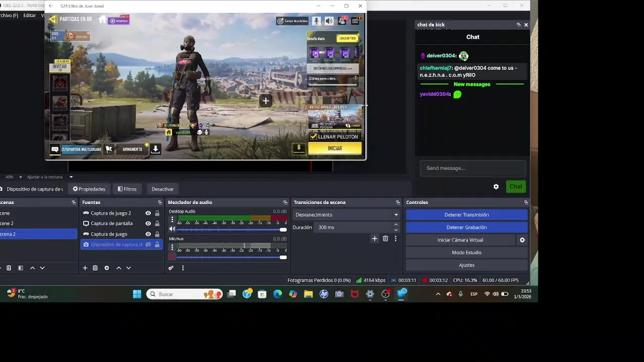Click CANJEAR TODO in daily challenge
Viewport: 644px width, 362px height.
(347, 38)
